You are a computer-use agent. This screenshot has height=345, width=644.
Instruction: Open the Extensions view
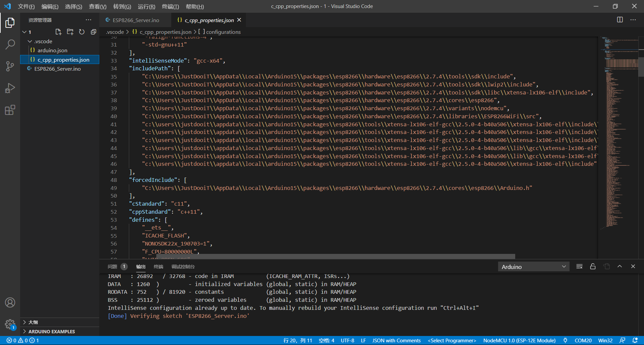[10, 110]
